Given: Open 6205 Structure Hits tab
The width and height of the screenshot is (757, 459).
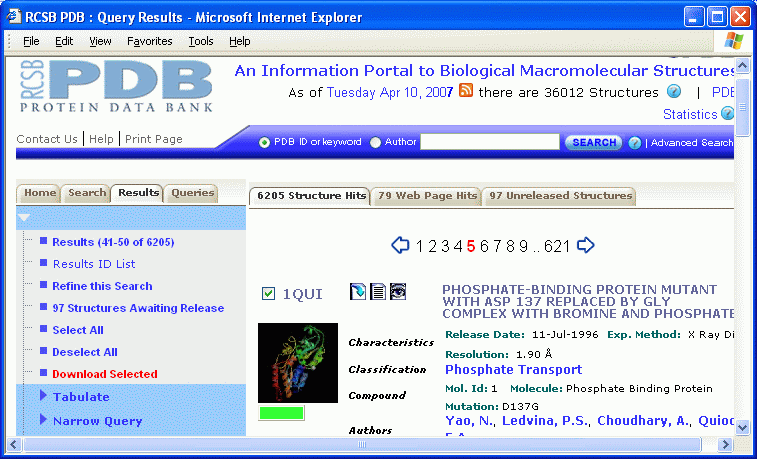Looking at the screenshot, I should (x=310, y=196).
